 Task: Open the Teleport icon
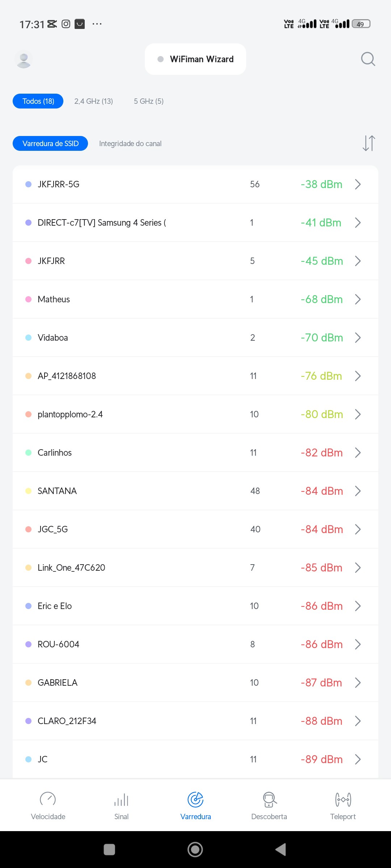[343, 800]
